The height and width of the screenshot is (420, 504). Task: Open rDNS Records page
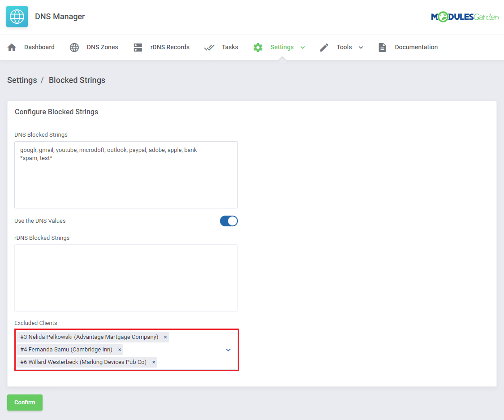click(170, 47)
